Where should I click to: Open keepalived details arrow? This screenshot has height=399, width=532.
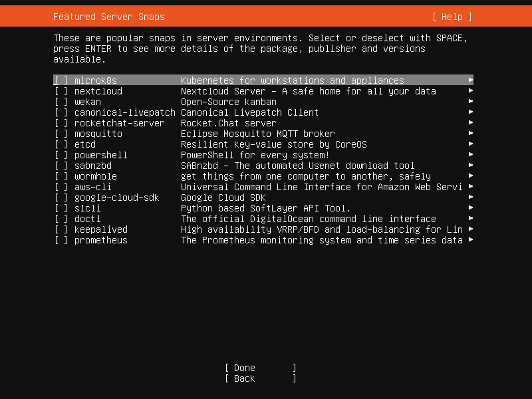[x=469, y=229]
